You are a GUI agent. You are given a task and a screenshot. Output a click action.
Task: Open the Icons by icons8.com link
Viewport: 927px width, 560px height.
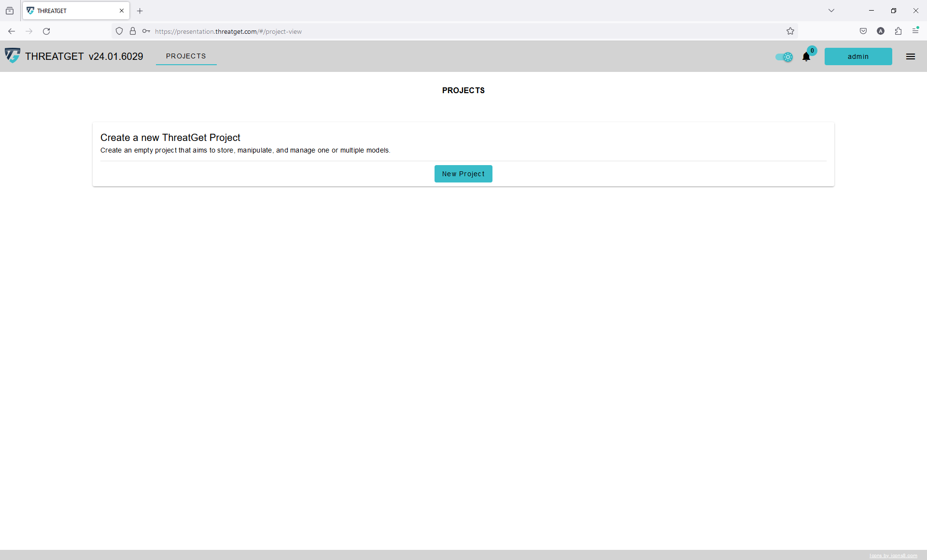tap(893, 556)
